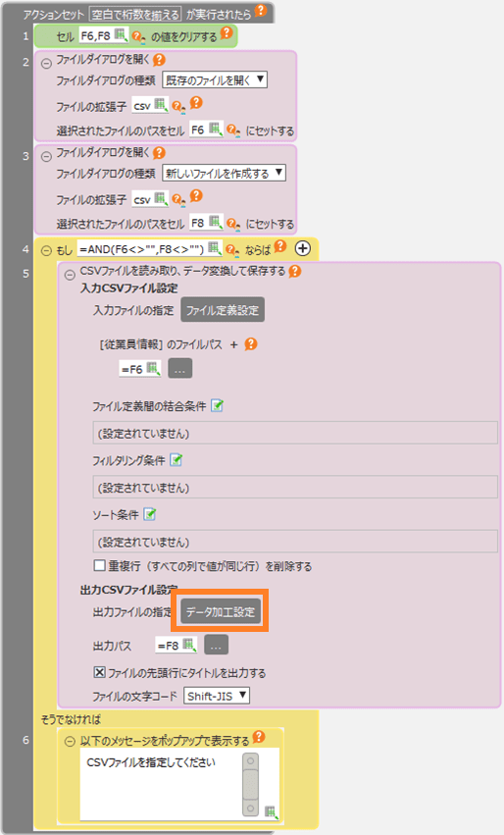Add file path with the + symbol
This screenshot has width=504, height=835.
coord(233,344)
